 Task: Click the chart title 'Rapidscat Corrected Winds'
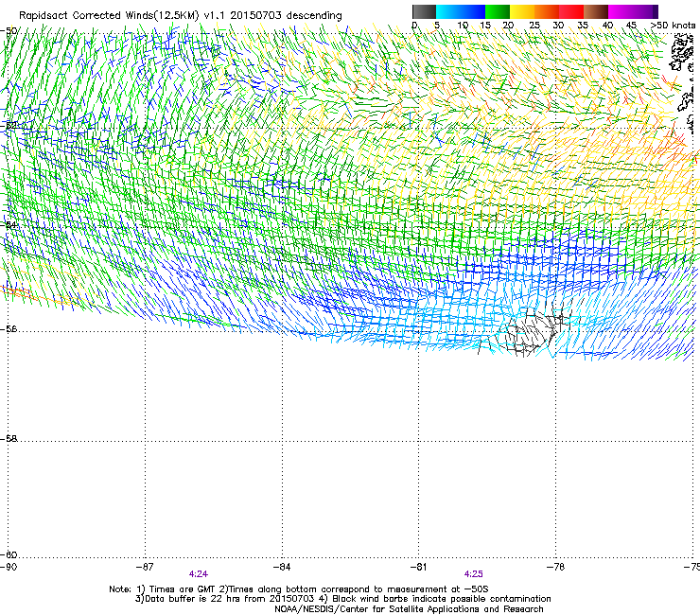[86, 15]
